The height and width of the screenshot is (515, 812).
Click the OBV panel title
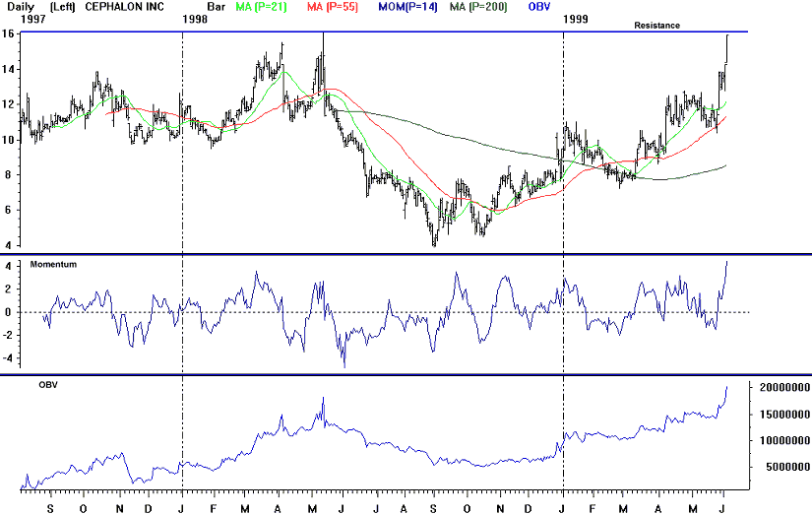click(x=48, y=385)
